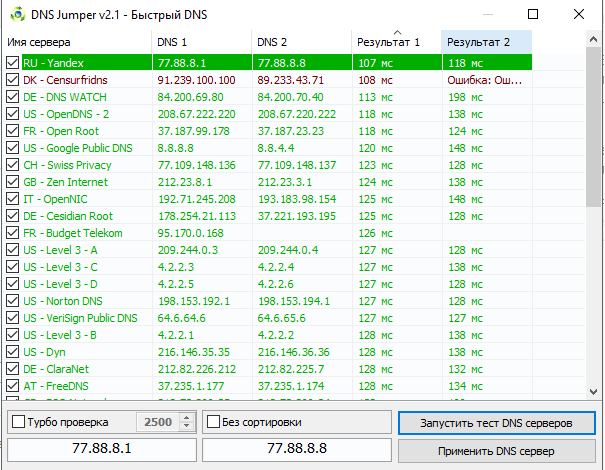Select the DK - Censurfridns row
Screen dimensions: 605x470
[269, 80]
